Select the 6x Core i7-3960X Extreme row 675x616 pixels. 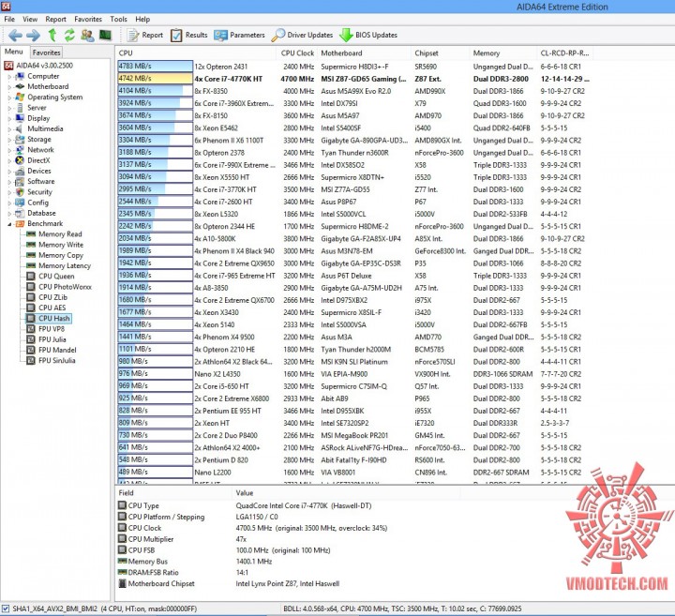click(x=353, y=104)
